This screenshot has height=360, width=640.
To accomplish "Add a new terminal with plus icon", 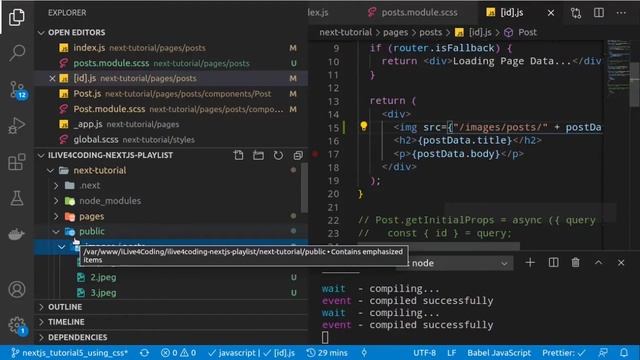I will click(x=530, y=262).
